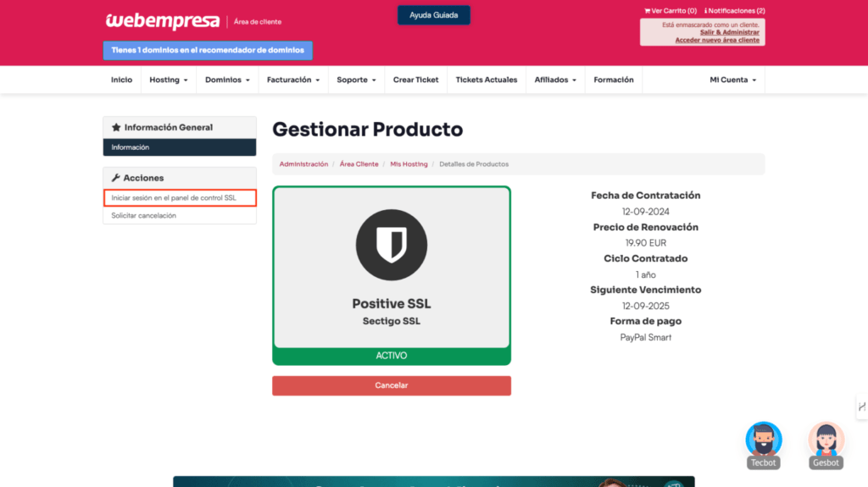Expand the Mi Cuenta dropdown
Viewport: 868px width, 487px height.
(732, 80)
